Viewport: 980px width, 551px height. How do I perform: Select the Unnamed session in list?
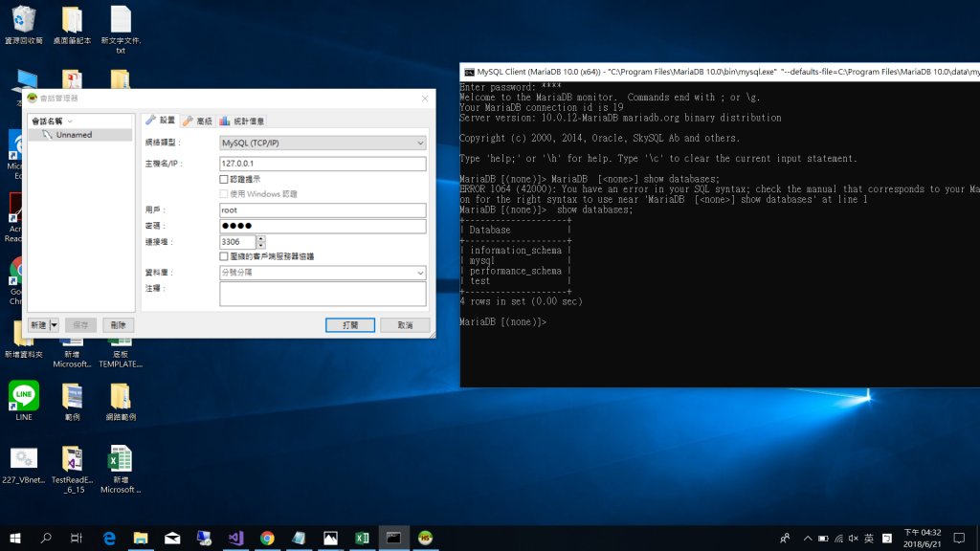click(80, 135)
